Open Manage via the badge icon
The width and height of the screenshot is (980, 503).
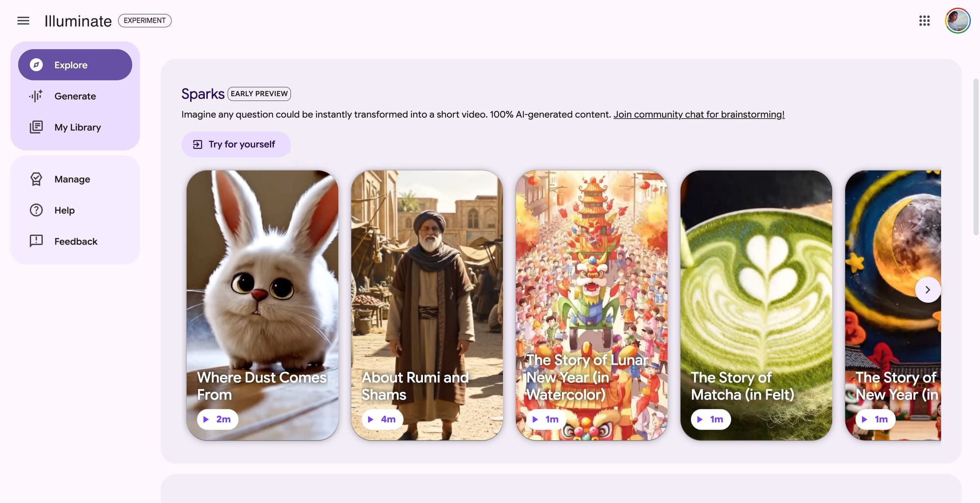click(x=36, y=179)
